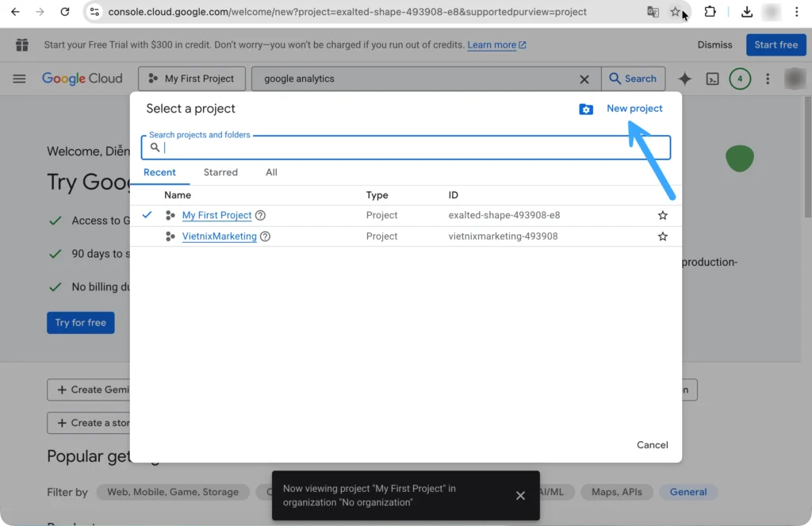Screen dimensions: 812x526
Task: Star the VietnixMarketing project row
Action: [663, 236]
